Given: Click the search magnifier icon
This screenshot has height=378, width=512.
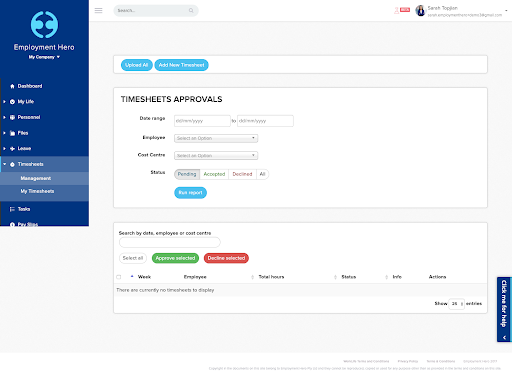Looking at the screenshot, I should click(x=191, y=10).
